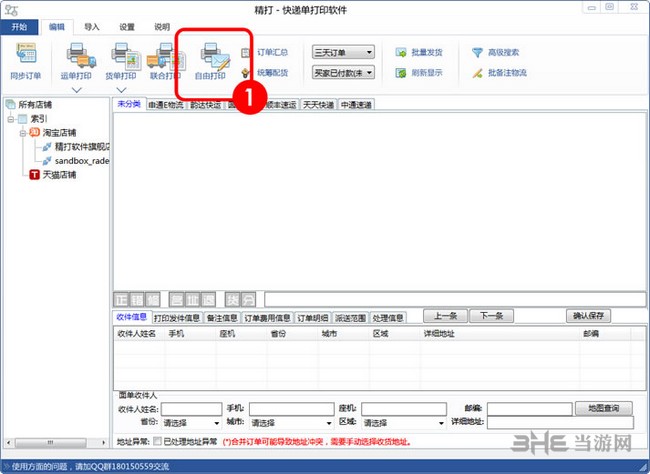The width and height of the screenshot is (650, 474).
Task: Click the status bar QQ群 message
Action: 90,467
